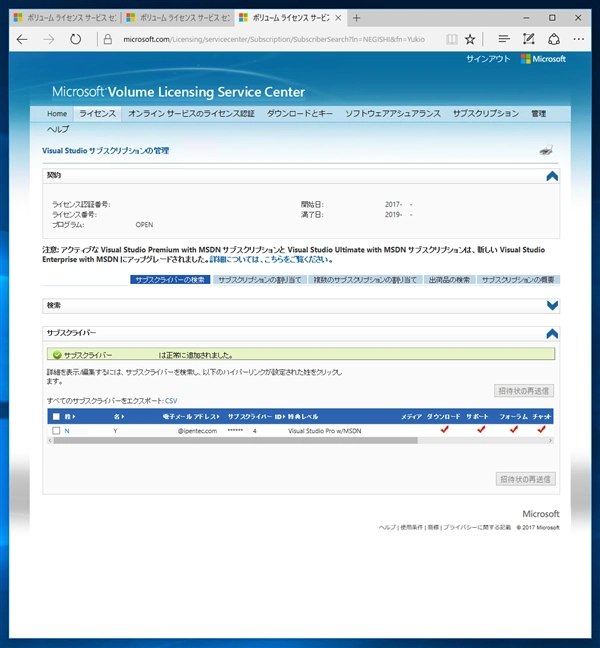Select the 出荷品の検索 tab
This screenshot has height=648, width=600.
click(449, 280)
